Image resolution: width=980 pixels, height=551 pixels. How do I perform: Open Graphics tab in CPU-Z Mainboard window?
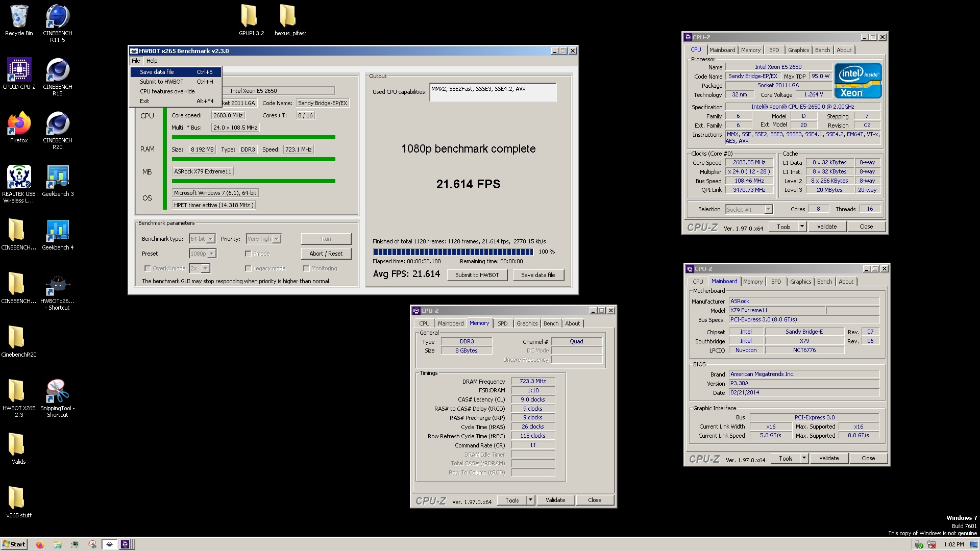click(x=800, y=282)
